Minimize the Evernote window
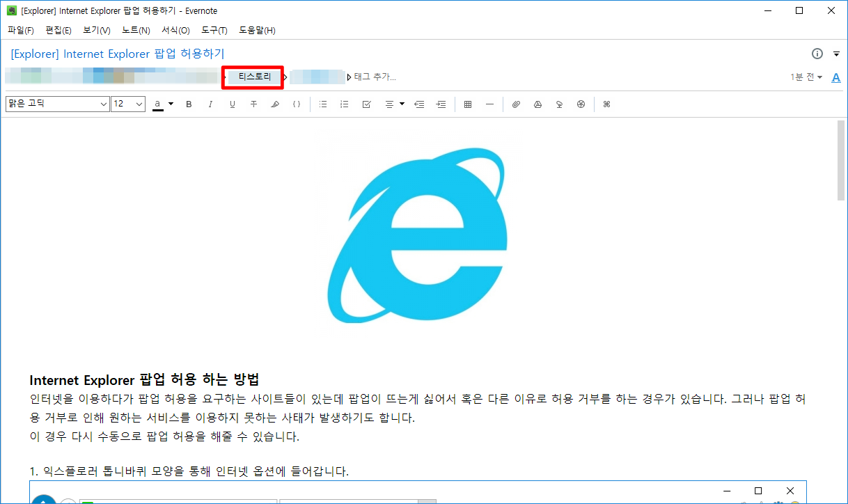This screenshot has width=848, height=504. [x=767, y=10]
